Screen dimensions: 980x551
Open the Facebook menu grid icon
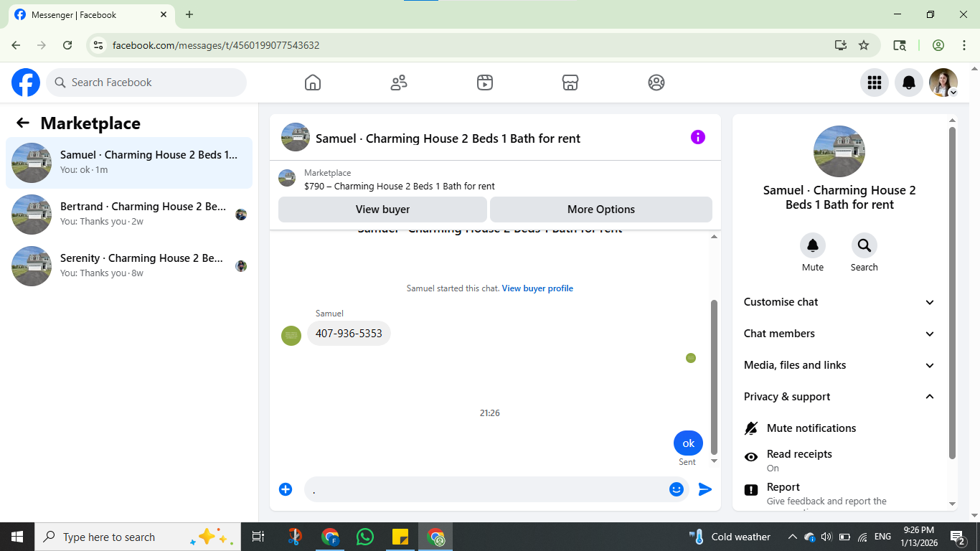click(875, 83)
